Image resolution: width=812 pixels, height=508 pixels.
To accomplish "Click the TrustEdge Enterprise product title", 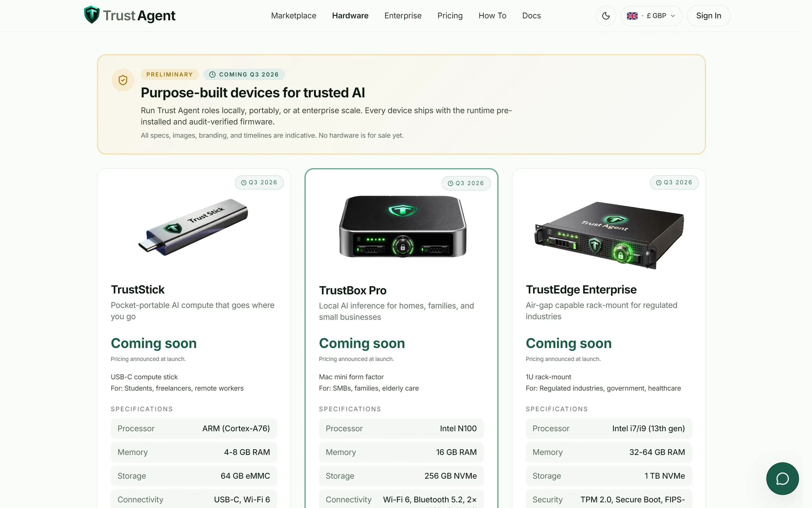I will 581,290.
